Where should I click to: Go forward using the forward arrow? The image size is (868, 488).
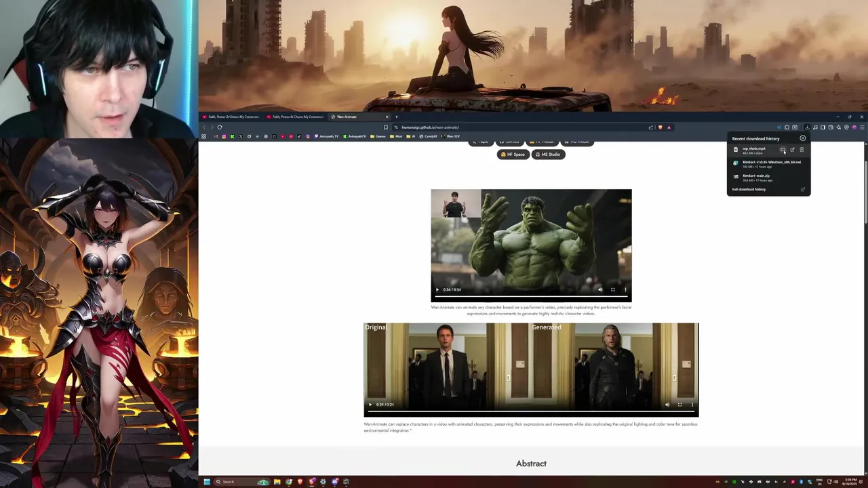click(212, 127)
